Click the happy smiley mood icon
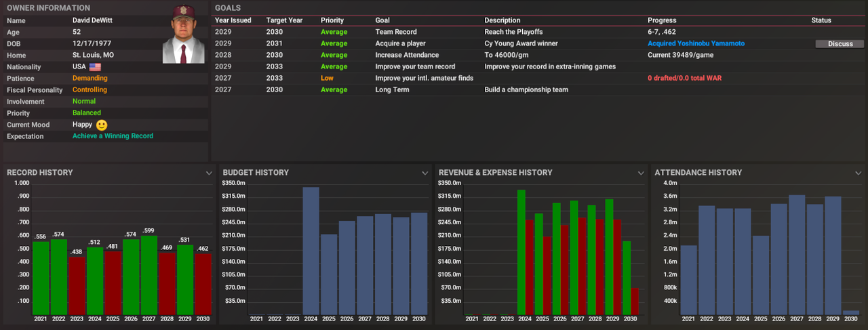The image size is (868, 330). coord(102,125)
